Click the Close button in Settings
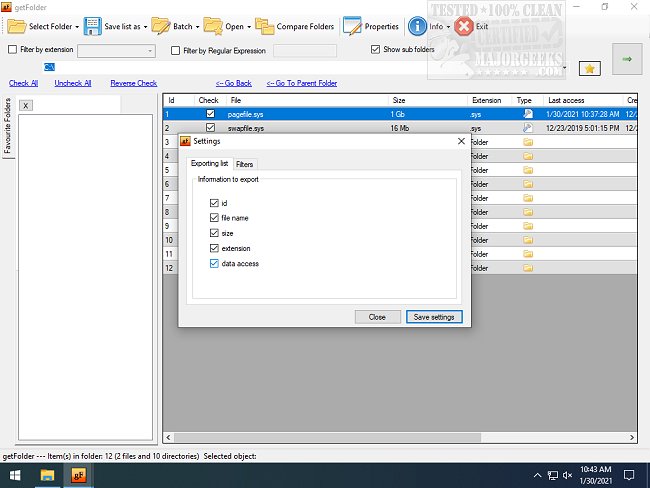 point(377,317)
